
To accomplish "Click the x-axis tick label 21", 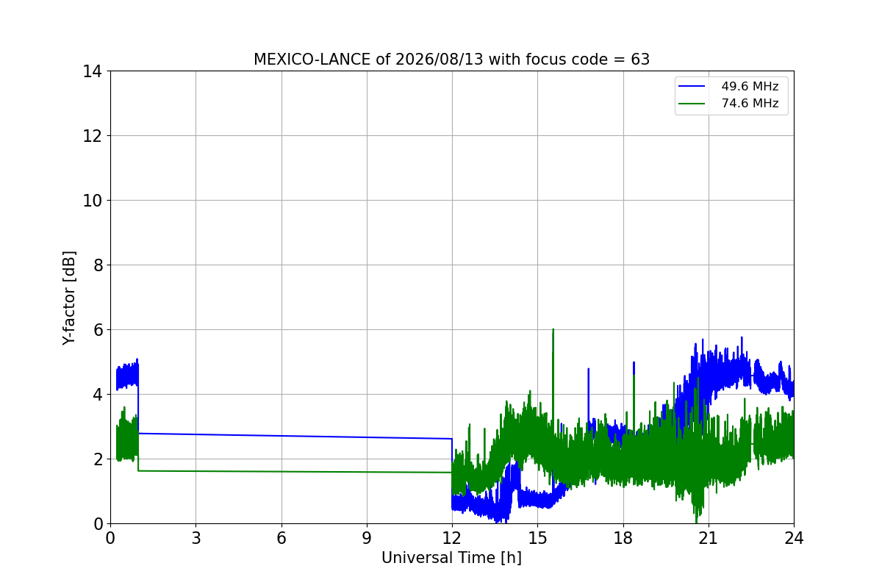I will 709,538.
